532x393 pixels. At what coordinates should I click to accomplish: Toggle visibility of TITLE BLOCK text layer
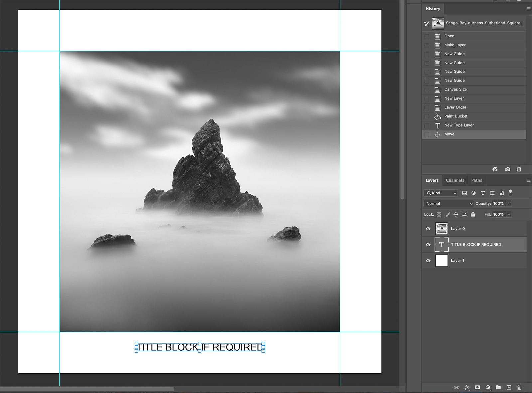(x=428, y=245)
